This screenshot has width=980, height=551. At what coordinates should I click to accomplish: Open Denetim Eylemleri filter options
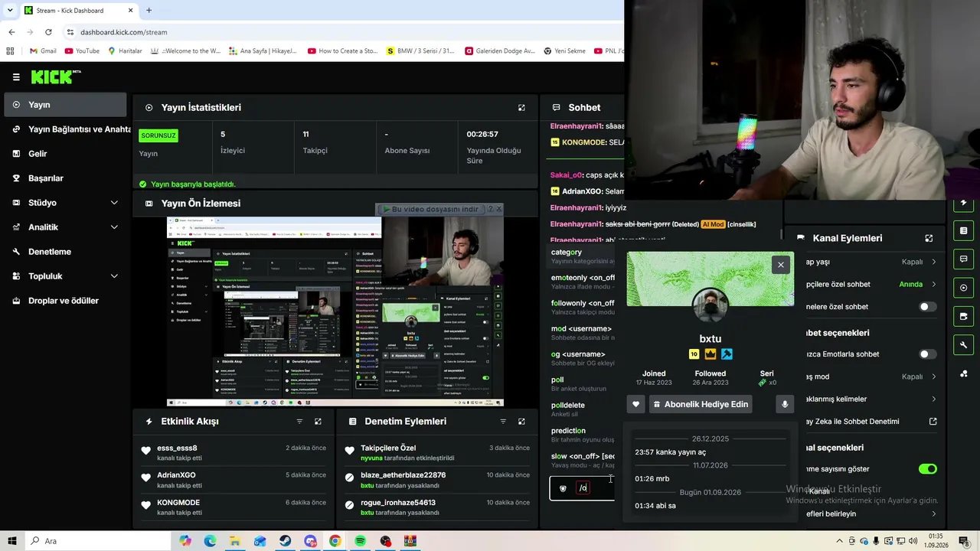click(x=503, y=422)
